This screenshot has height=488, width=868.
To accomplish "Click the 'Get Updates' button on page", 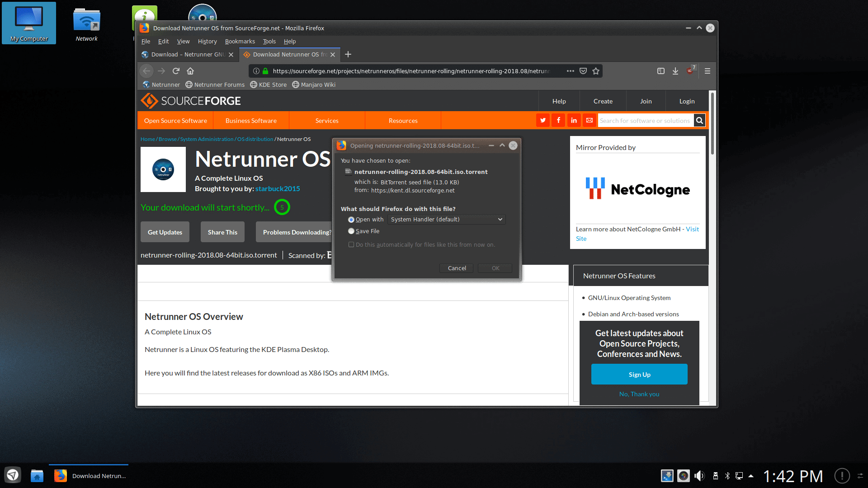I will [165, 232].
